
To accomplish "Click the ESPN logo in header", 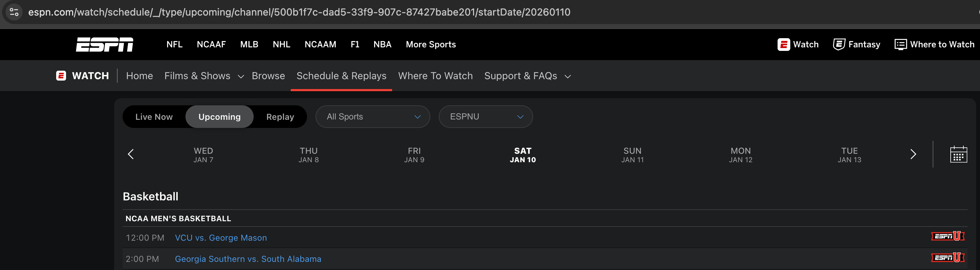I will [104, 44].
